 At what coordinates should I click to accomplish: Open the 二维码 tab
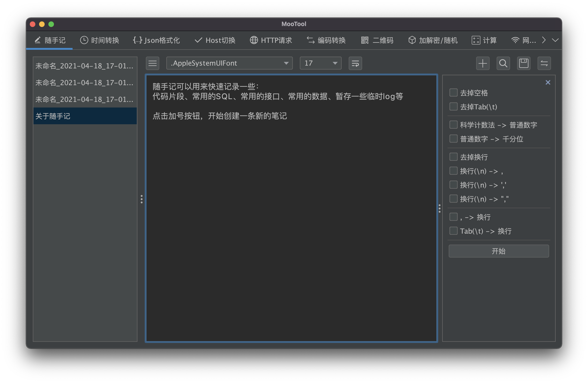click(377, 40)
